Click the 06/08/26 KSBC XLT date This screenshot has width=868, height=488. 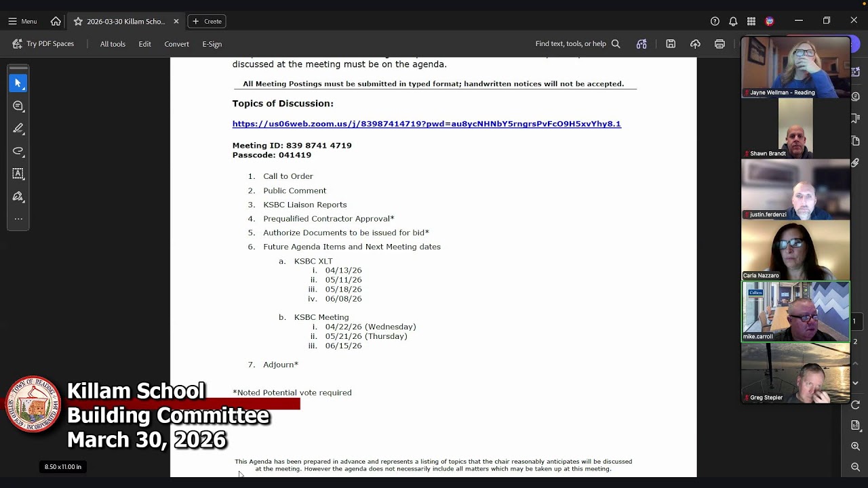(343, 299)
